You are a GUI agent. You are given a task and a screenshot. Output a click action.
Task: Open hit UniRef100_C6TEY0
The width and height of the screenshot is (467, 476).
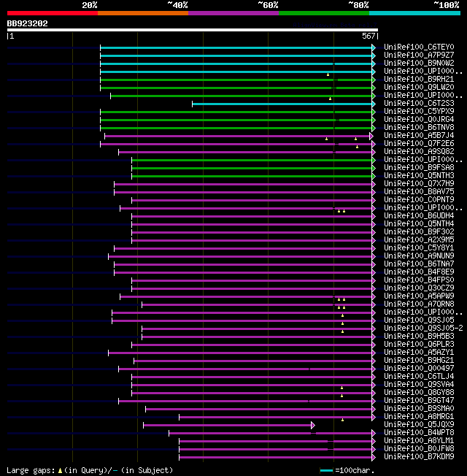419,47
